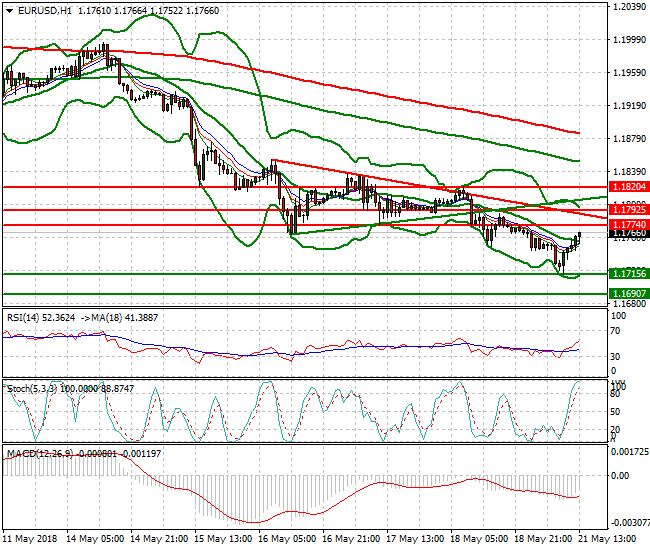
Task: Select the RSI 30 level label
Action: pos(617,356)
